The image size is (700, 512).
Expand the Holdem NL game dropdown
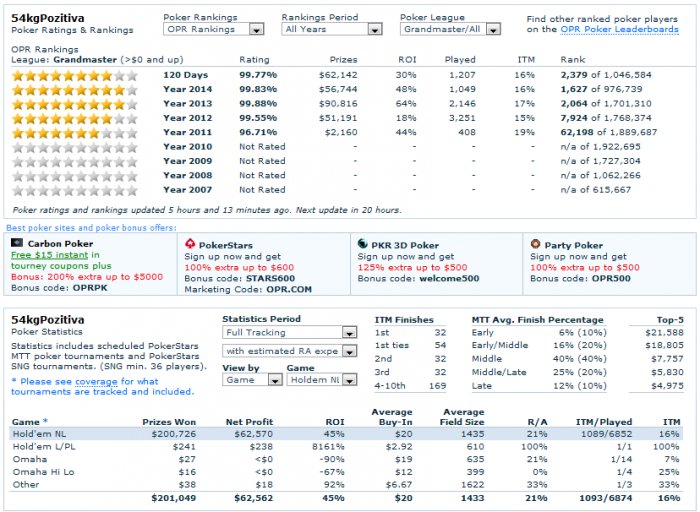pyautogui.click(x=321, y=380)
